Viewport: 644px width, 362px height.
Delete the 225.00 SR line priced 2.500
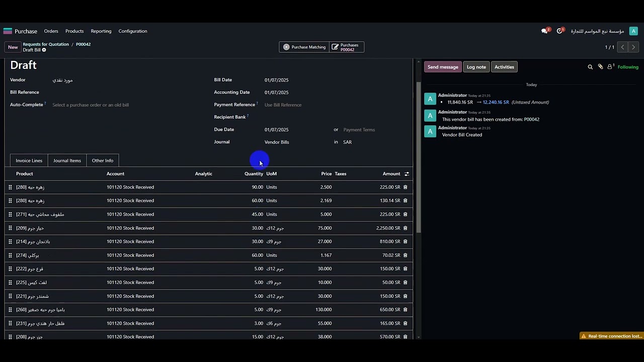tap(406, 187)
